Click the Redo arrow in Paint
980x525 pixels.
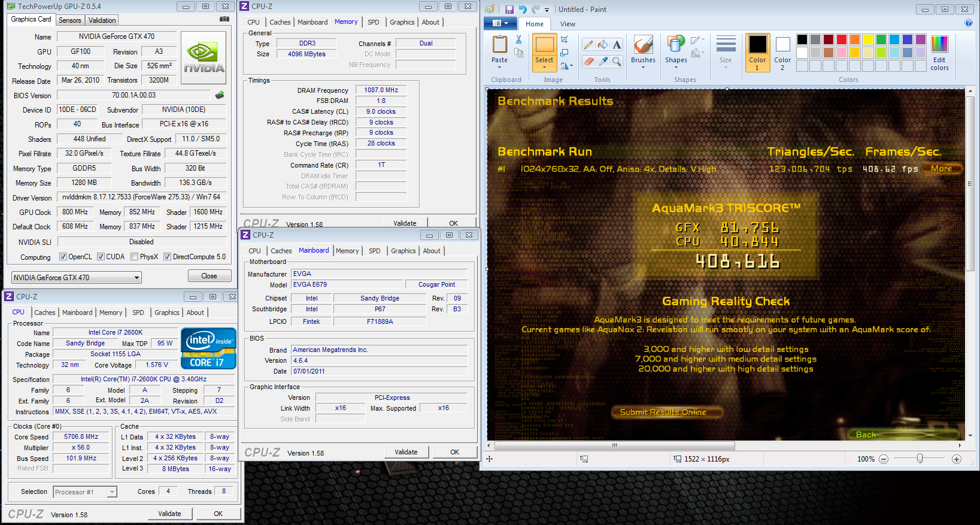click(535, 9)
